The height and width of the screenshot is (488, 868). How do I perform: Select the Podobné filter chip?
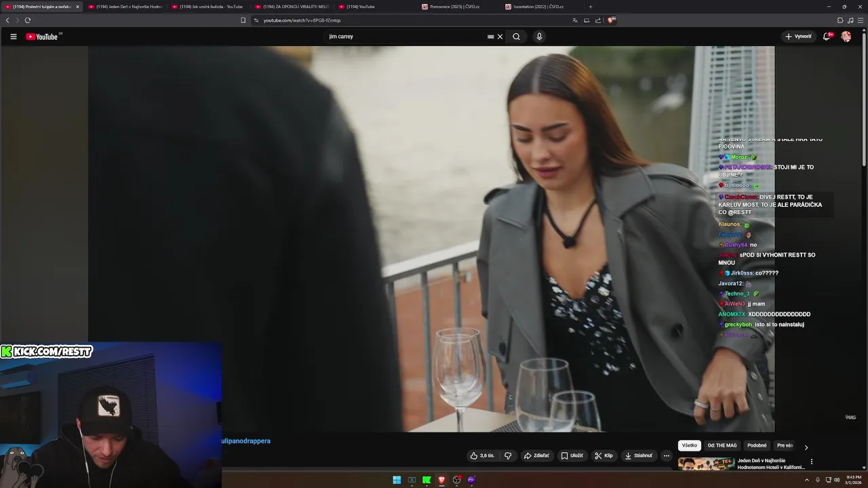757,445
